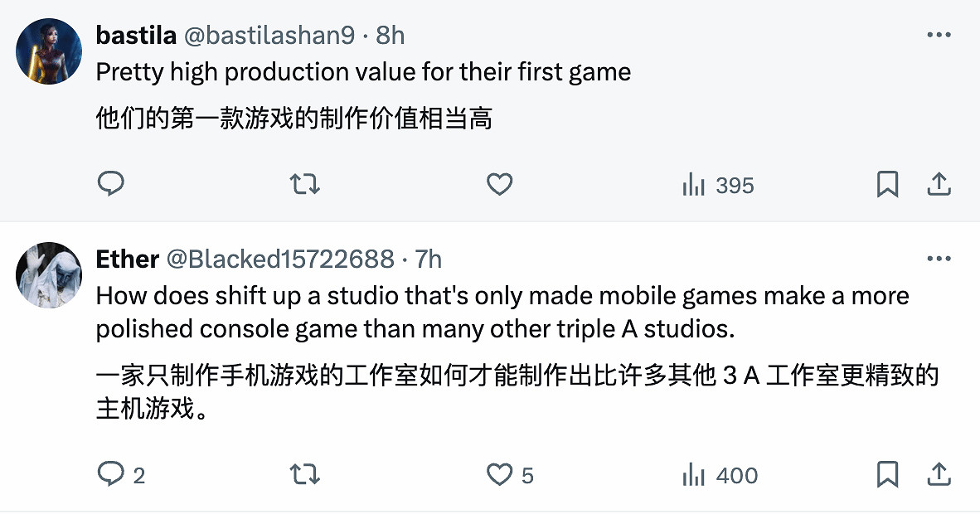This screenshot has width=980, height=514.
Task: Open replies on Ether's tweet
Action: pos(111,474)
